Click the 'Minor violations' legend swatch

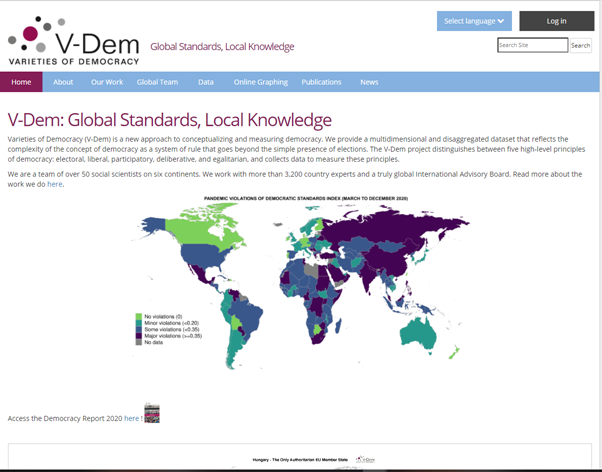[139, 323]
